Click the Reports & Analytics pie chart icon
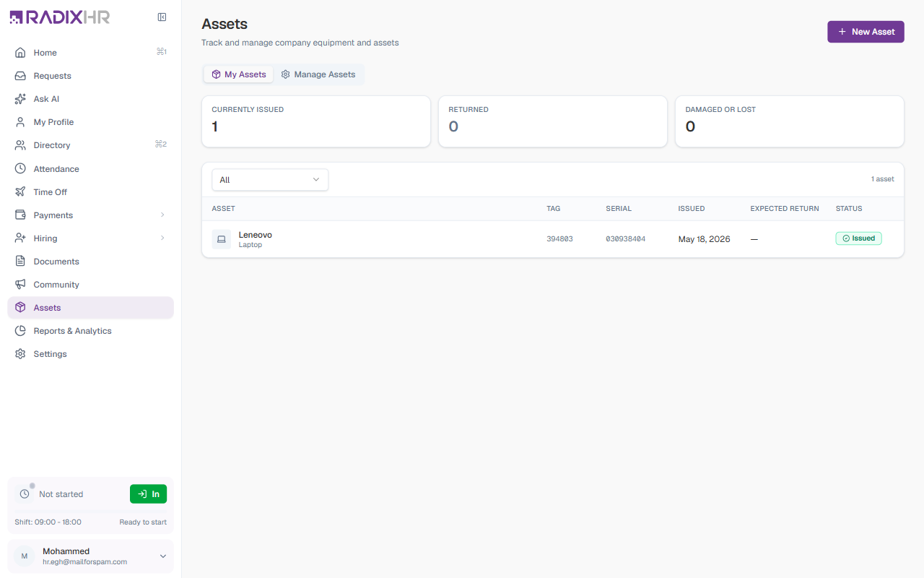This screenshot has height=578, width=924. (20, 331)
